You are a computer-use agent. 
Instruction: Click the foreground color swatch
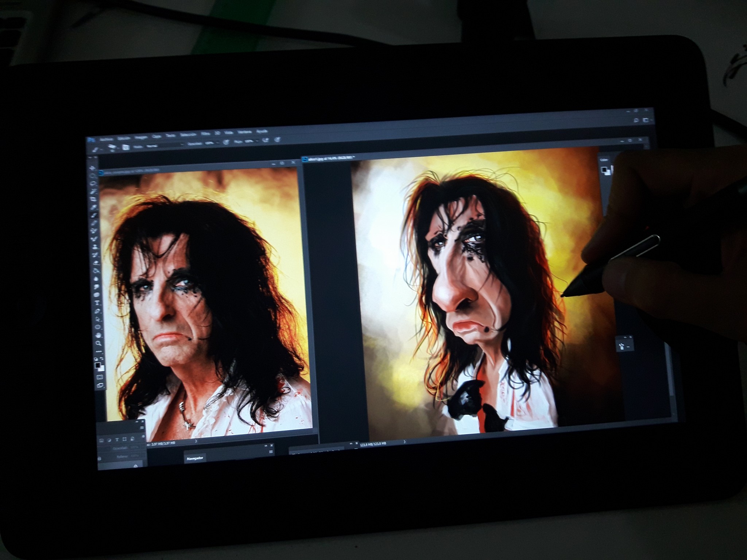click(x=97, y=365)
